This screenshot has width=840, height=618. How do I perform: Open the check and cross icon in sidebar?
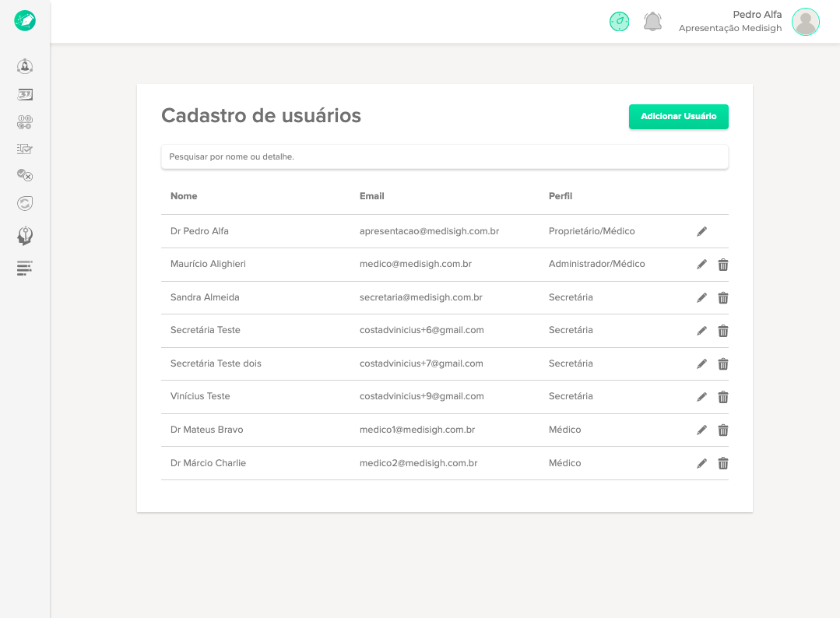25,175
